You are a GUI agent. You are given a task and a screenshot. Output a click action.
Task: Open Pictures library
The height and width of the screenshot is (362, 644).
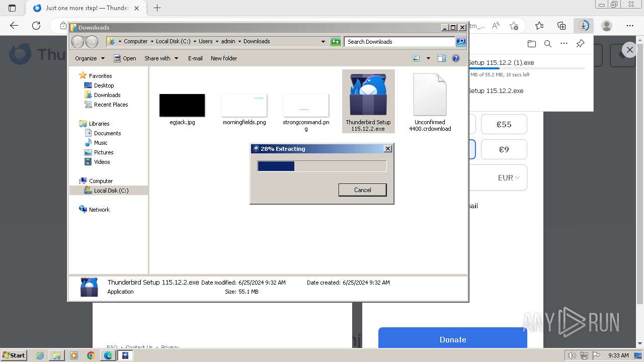(104, 152)
